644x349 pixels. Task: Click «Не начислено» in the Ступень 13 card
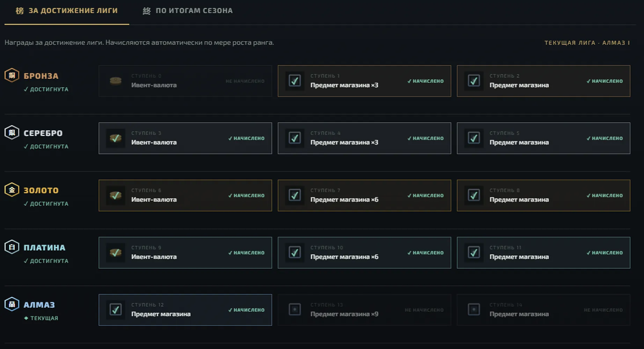[424, 310]
